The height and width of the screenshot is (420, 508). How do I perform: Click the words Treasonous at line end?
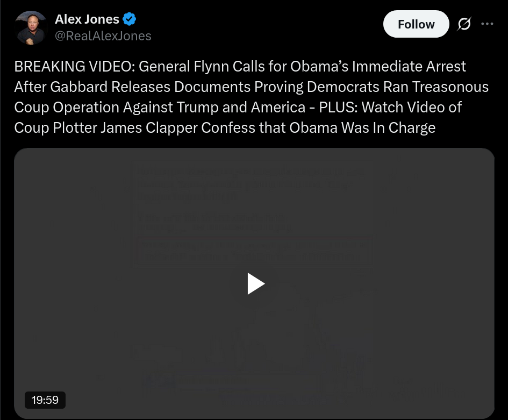tap(450, 87)
